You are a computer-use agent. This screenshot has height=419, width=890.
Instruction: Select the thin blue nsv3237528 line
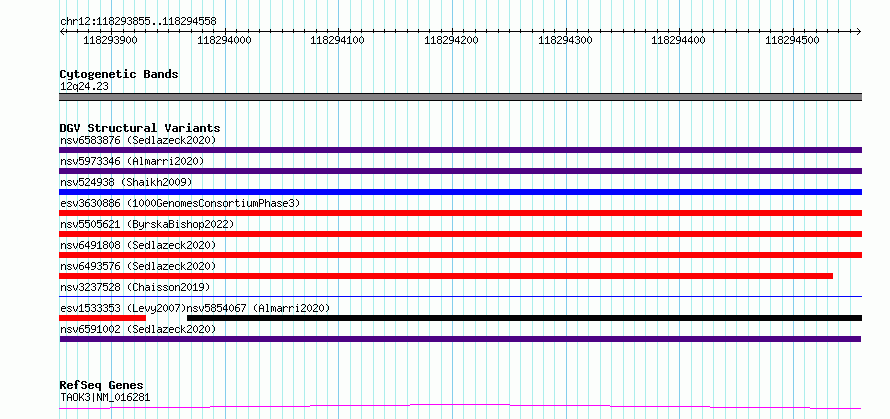click(x=460, y=296)
